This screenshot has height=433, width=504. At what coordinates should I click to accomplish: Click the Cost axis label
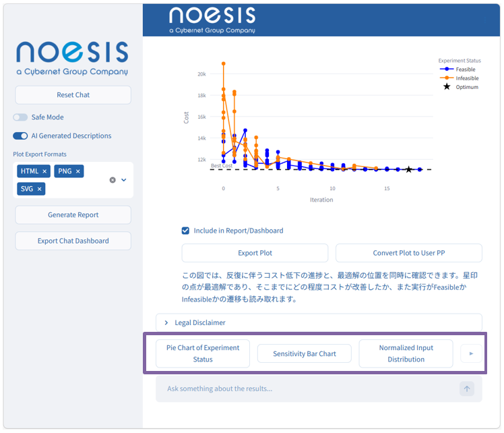[186, 118]
